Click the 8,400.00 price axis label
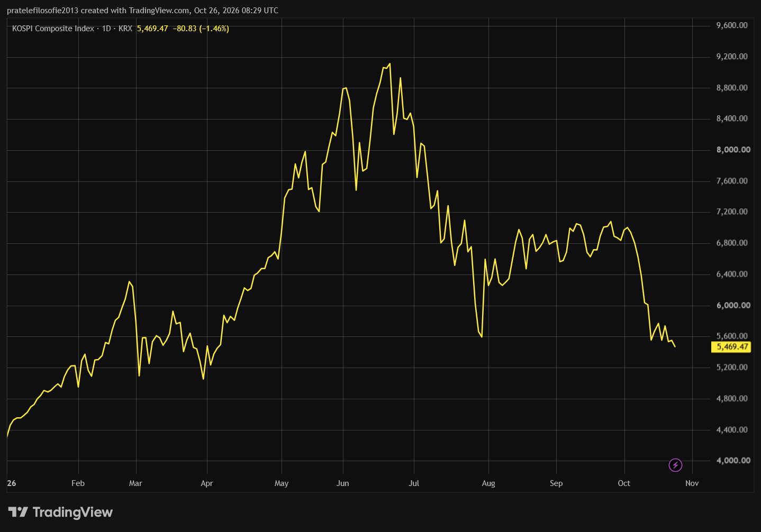 [732, 118]
